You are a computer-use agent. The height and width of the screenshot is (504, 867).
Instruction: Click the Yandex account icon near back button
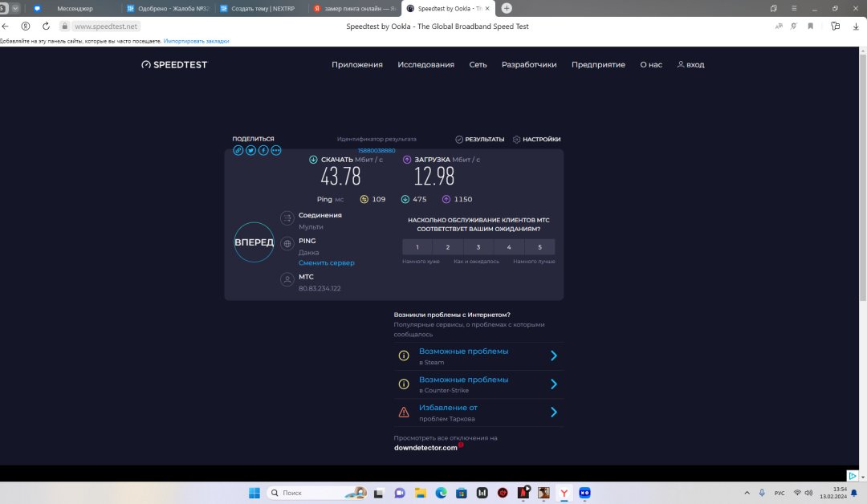pos(26,26)
